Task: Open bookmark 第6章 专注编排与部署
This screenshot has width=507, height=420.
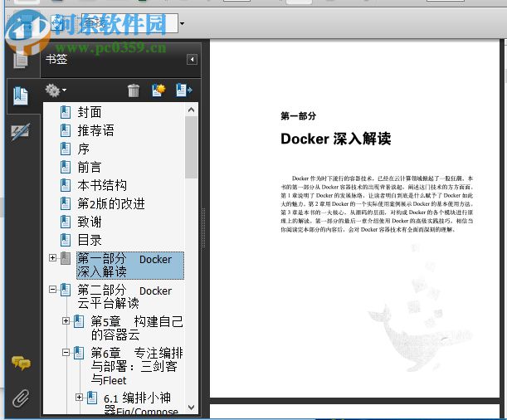Action: [x=137, y=366]
